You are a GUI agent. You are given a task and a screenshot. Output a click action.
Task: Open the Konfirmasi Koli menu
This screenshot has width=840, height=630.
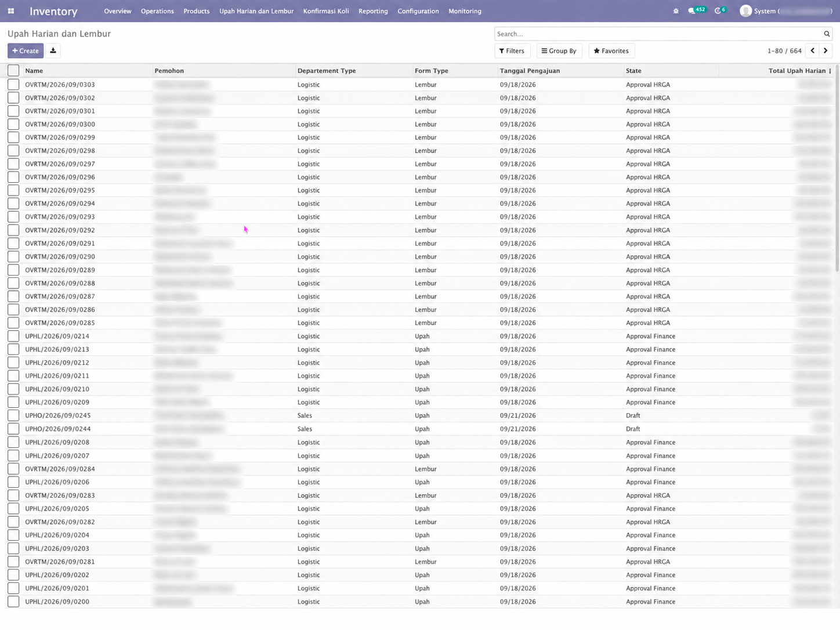(326, 11)
